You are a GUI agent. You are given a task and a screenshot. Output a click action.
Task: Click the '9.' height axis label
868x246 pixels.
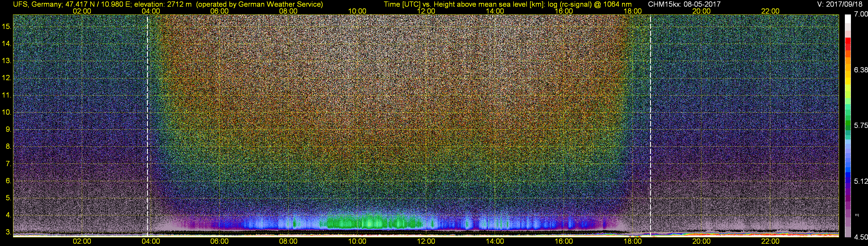(8, 129)
